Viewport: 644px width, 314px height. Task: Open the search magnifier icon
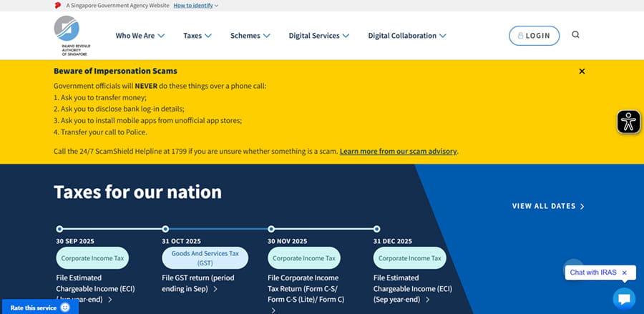click(576, 35)
